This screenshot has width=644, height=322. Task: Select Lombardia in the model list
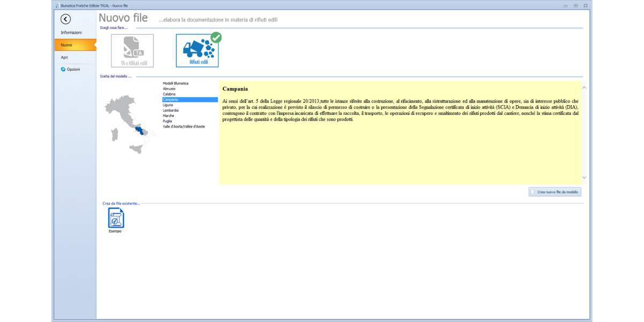[x=171, y=111]
